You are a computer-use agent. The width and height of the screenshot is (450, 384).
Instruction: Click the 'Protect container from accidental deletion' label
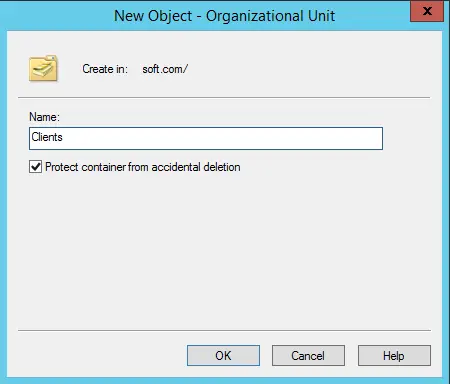coord(143,167)
